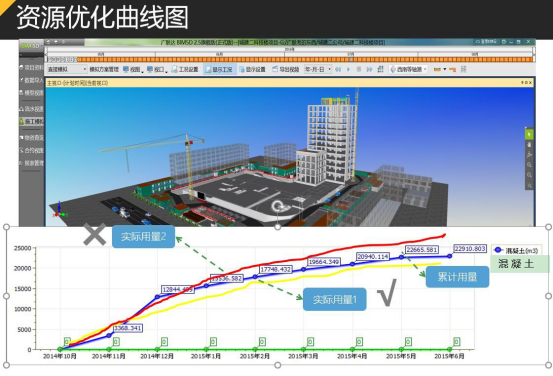Open 合约视图 in the left sidebar

32,150
